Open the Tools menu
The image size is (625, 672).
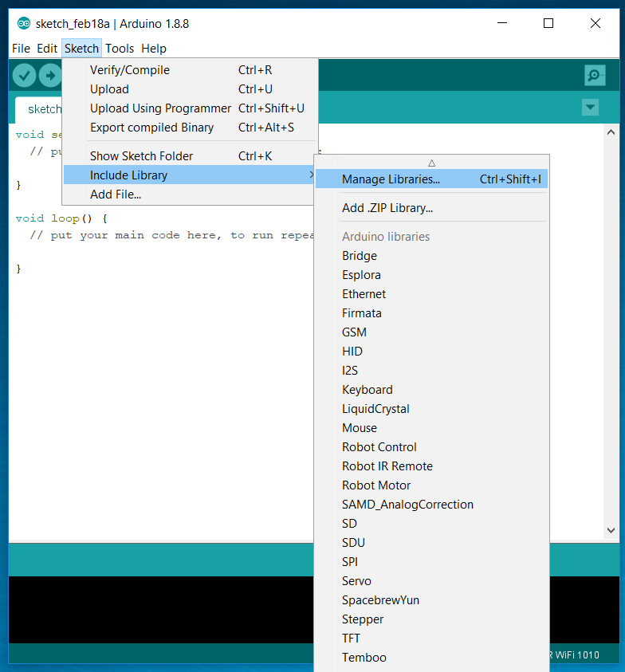pyautogui.click(x=120, y=49)
